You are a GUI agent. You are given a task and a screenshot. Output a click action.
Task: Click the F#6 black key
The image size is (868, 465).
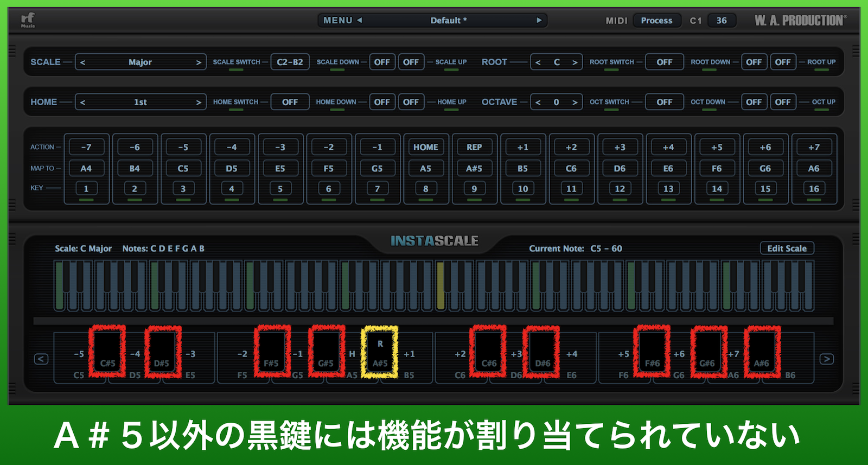point(652,351)
